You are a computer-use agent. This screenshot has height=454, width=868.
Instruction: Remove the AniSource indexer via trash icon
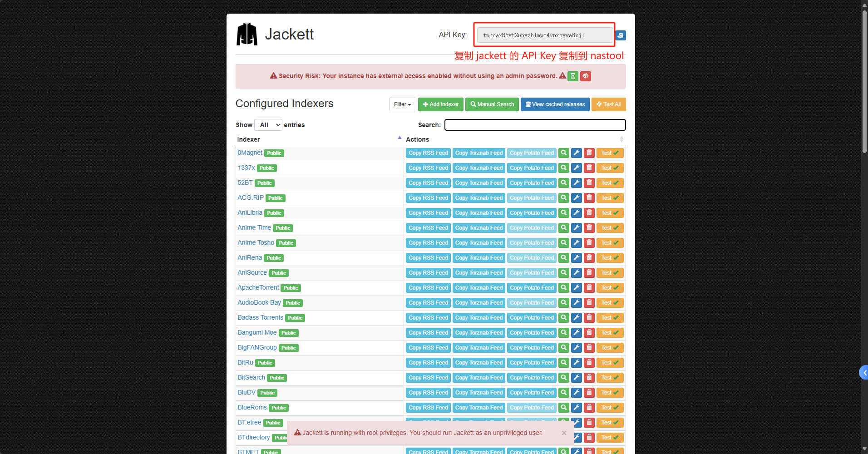(x=589, y=273)
